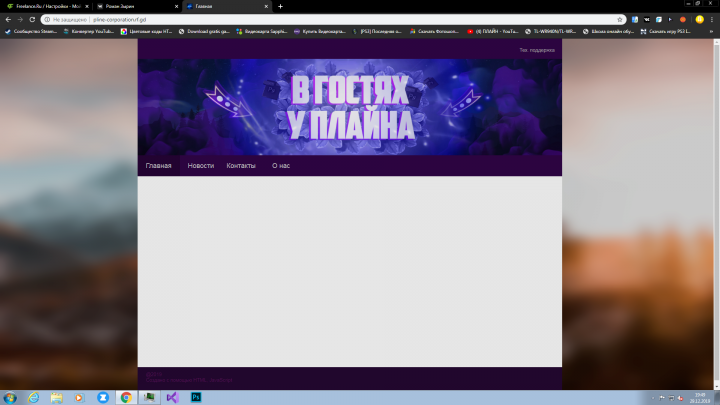Close the 'Главная' browser tab
The width and height of the screenshot is (720, 405).
point(266,6)
